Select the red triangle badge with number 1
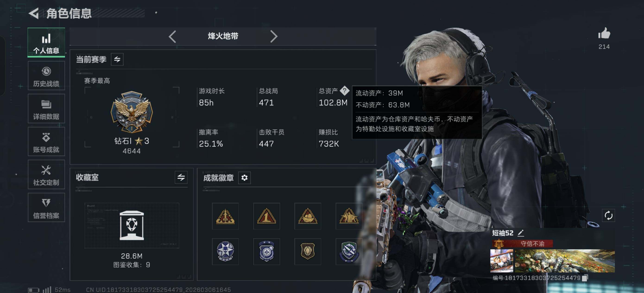The width and height of the screenshot is (644, 293). point(266,216)
